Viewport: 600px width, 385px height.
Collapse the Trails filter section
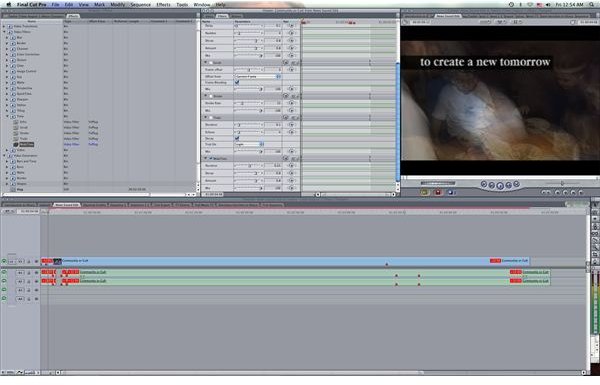tap(206, 117)
